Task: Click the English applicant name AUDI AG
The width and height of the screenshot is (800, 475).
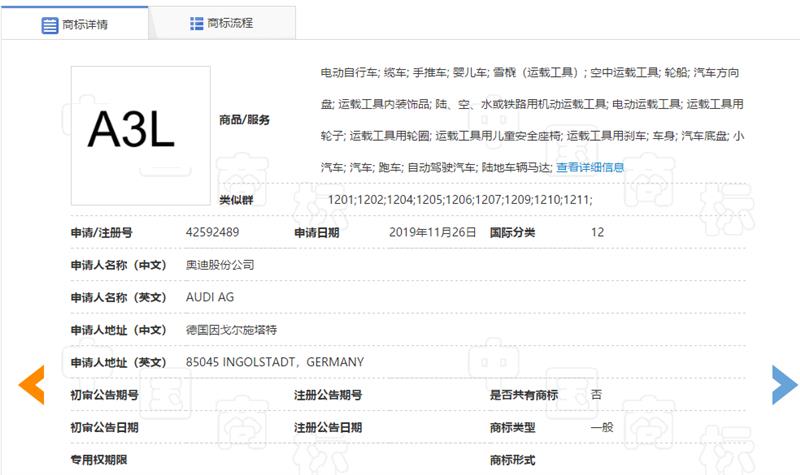Action: coord(210,297)
